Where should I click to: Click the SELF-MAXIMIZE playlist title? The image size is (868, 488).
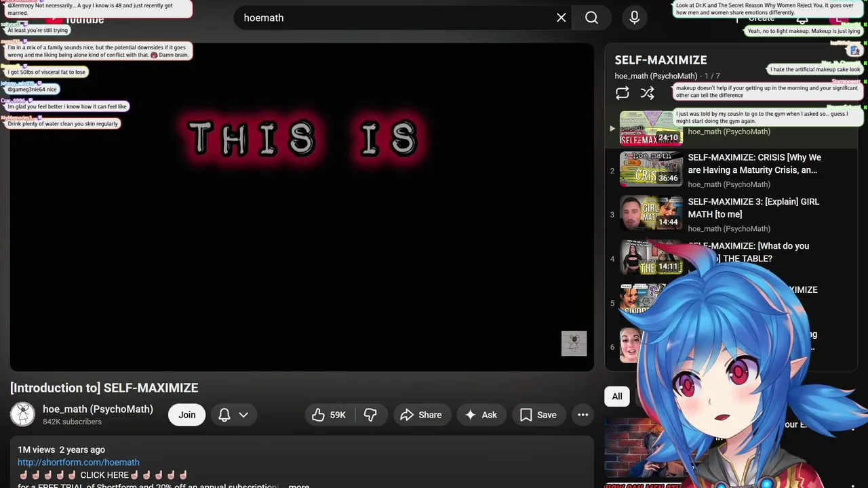pyautogui.click(x=660, y=60)
